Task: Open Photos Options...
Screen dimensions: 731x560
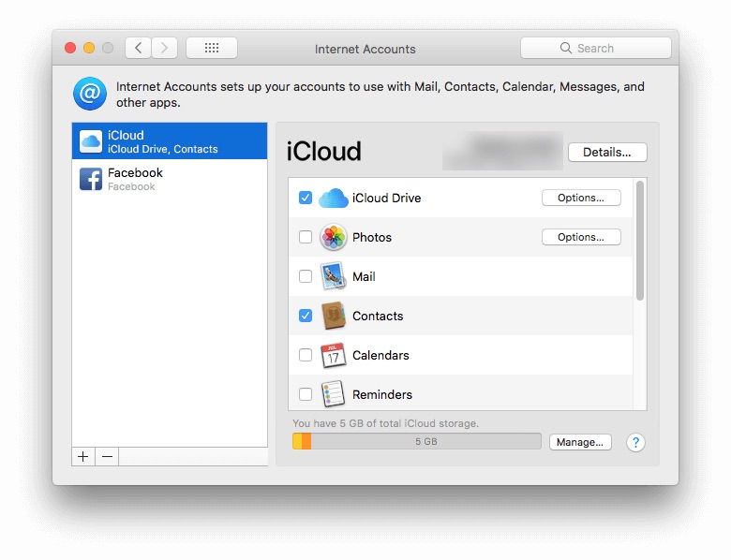Action: [581, 237]
